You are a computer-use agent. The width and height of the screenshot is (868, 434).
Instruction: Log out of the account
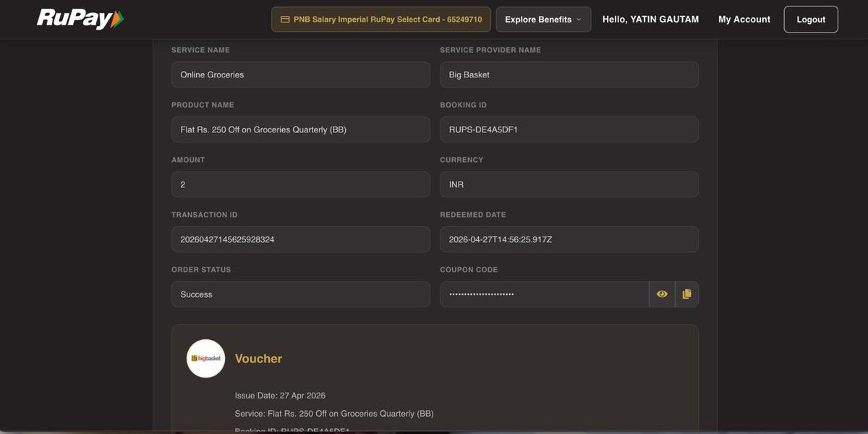coord(811,20)
